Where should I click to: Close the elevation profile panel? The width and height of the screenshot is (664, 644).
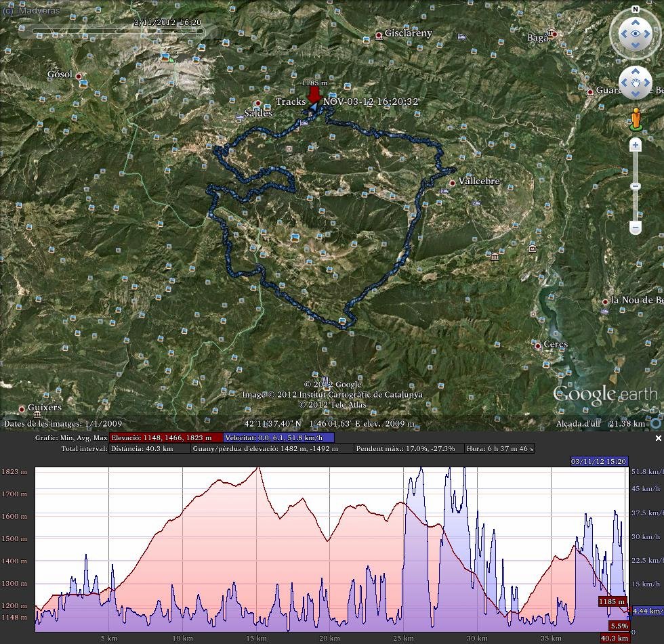[x=658, y=438]
